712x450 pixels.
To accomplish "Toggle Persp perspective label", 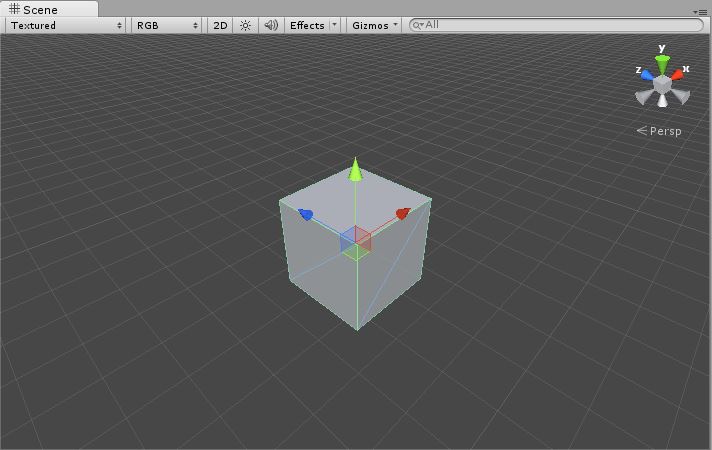I will pyautogui.click(x=659, y=131).
